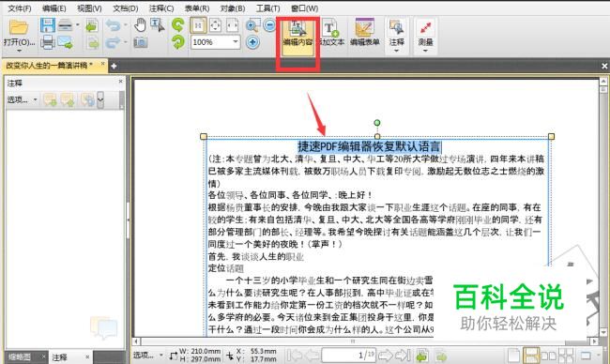
Task: Click the export page icon below import
Action: (93, 42)
